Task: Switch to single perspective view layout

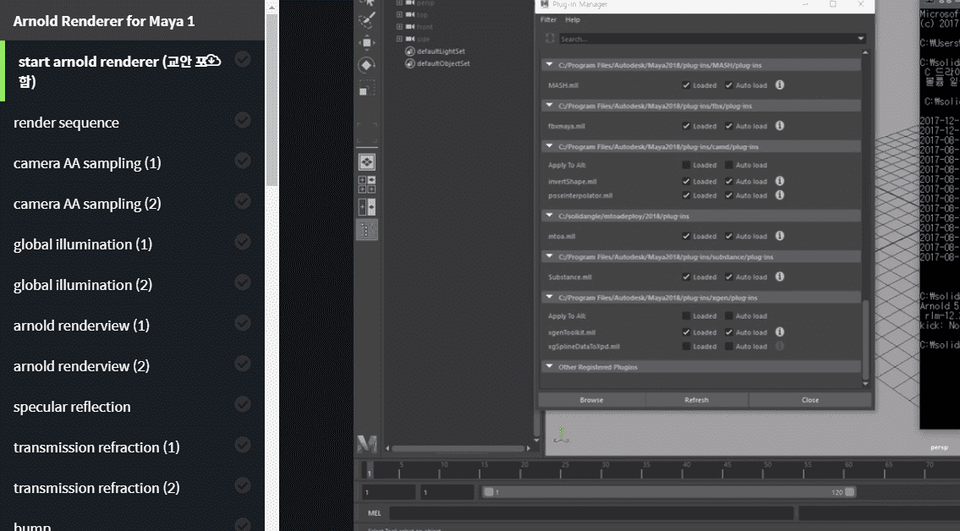Action: point(367,162)
